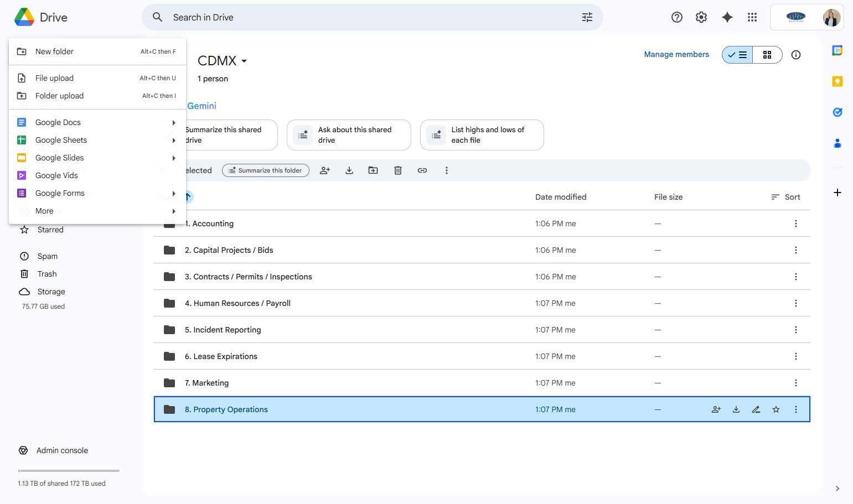This screenshot has width=853, height=504.
Task: Focus the Search in Drive field
Action: click(x=372, y=17)
